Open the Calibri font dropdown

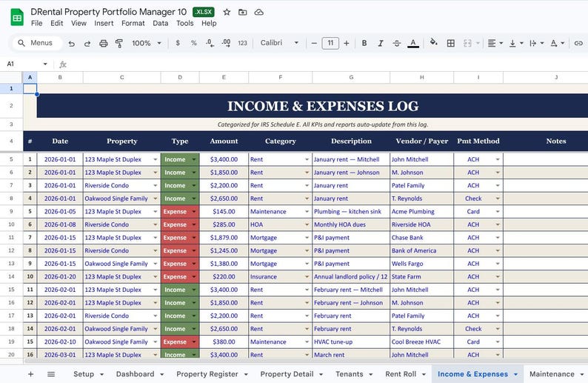279,43
